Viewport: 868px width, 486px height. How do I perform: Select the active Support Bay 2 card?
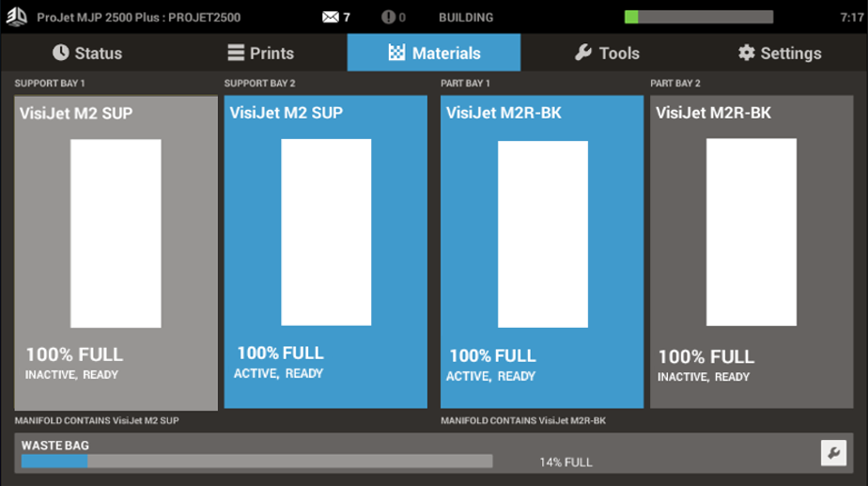pos(325,253)
